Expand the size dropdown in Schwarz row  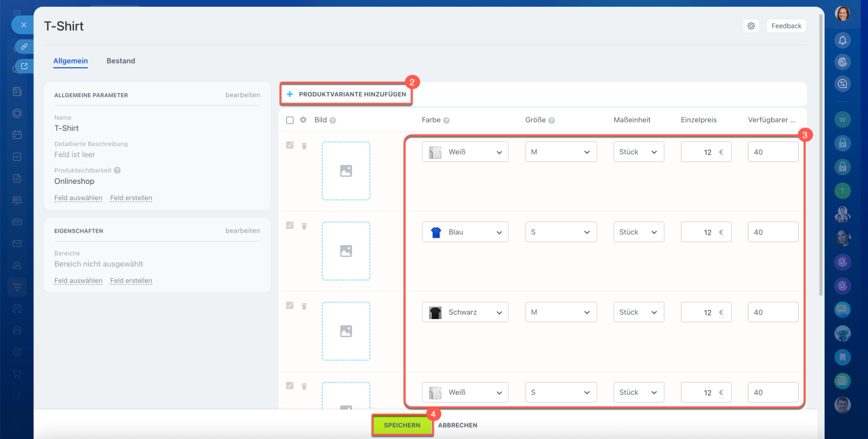tap(561, 312)
